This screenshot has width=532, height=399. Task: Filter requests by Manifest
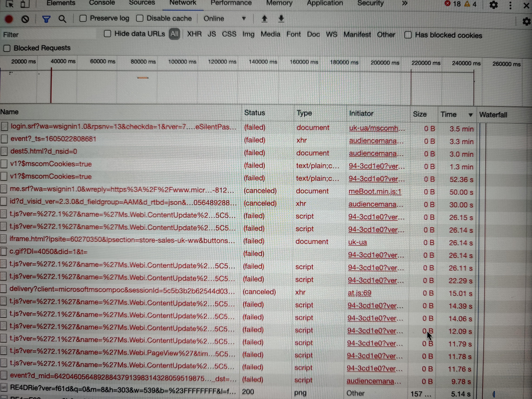(x=357, y=35)
